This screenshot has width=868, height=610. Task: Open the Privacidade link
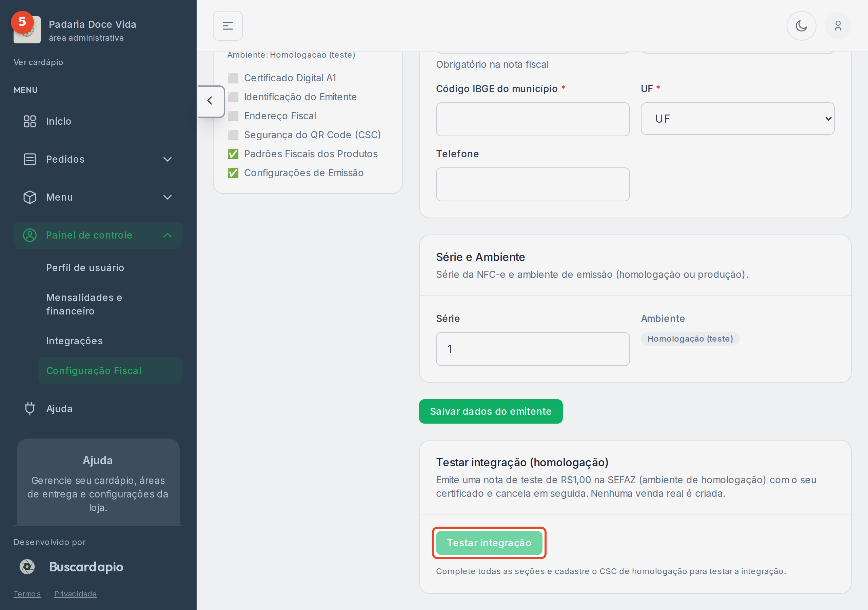coord(75,593)
